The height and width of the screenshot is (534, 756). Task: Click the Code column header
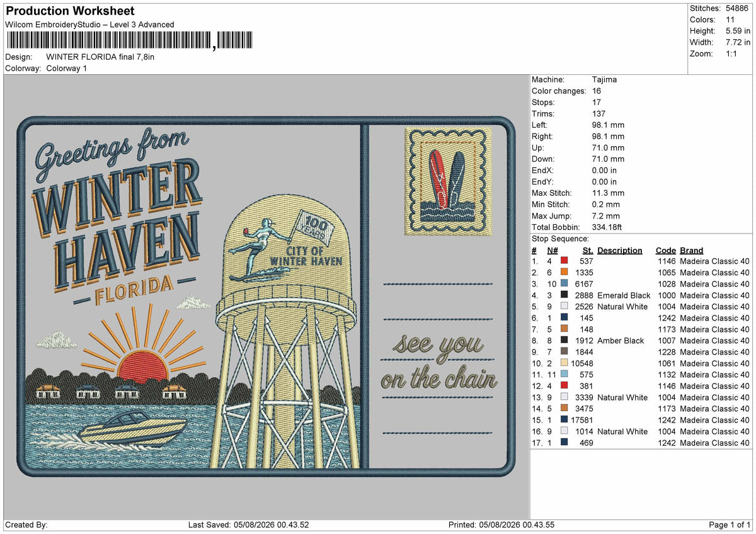(x=665, y=250)
